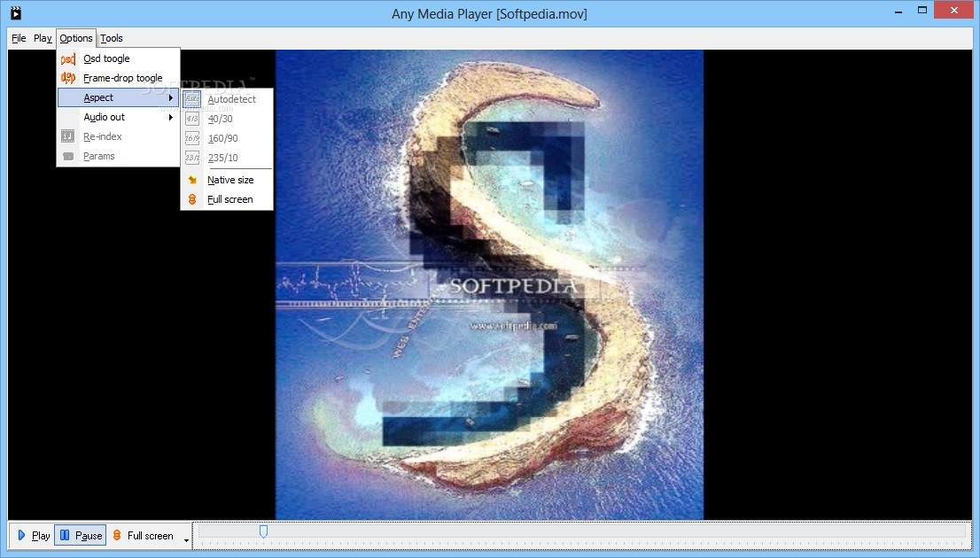Select the Osd toogle menu entry
Image resolution: width=980 pixels, height=558 pixels.
point(119,58)
